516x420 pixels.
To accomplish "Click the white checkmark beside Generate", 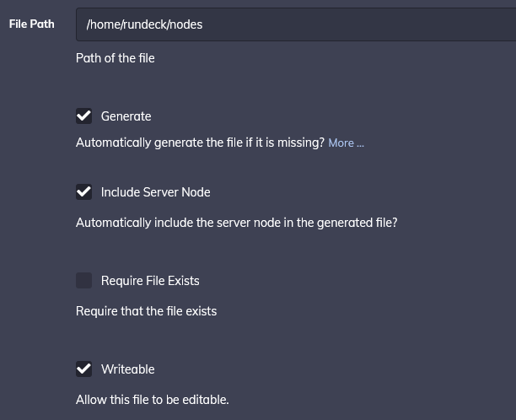I will point(84,116).
